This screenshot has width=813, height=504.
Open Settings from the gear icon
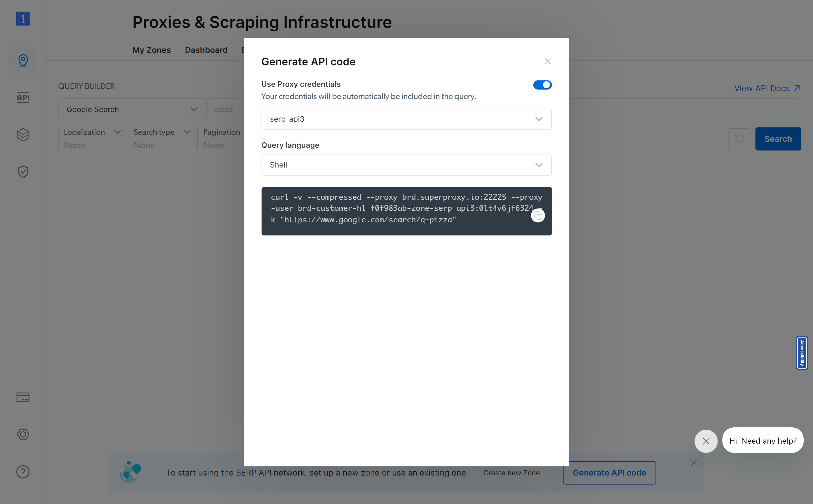tap(23, 434)
